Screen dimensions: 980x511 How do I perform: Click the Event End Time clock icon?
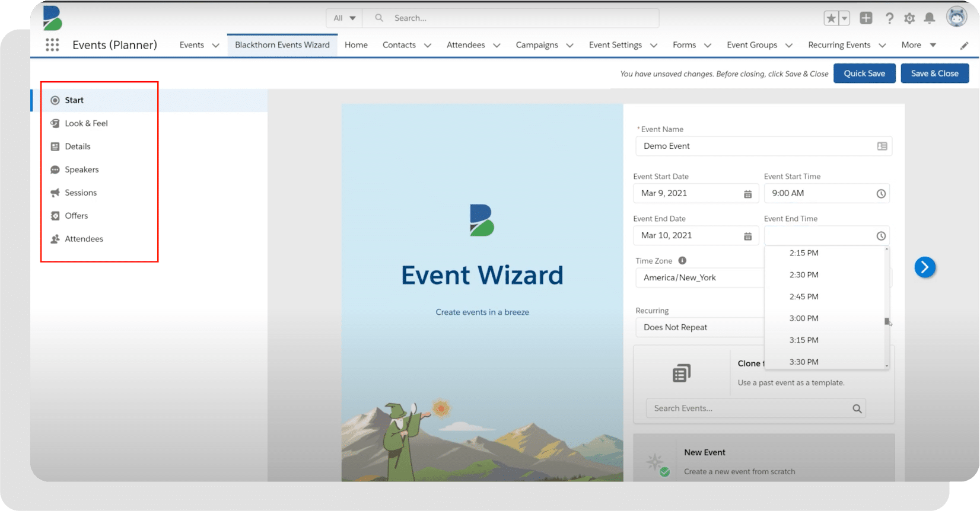click(x=881, y=236)
